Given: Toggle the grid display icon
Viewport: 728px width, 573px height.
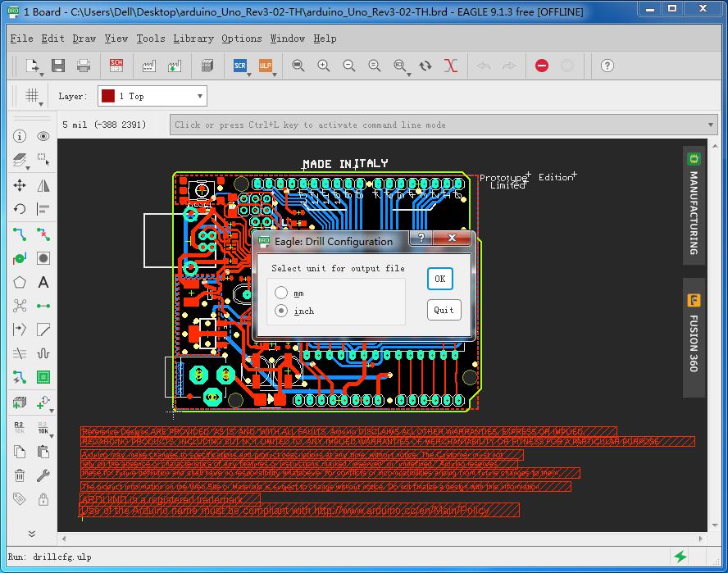Looking at the screenshot, I should point(30,95).
